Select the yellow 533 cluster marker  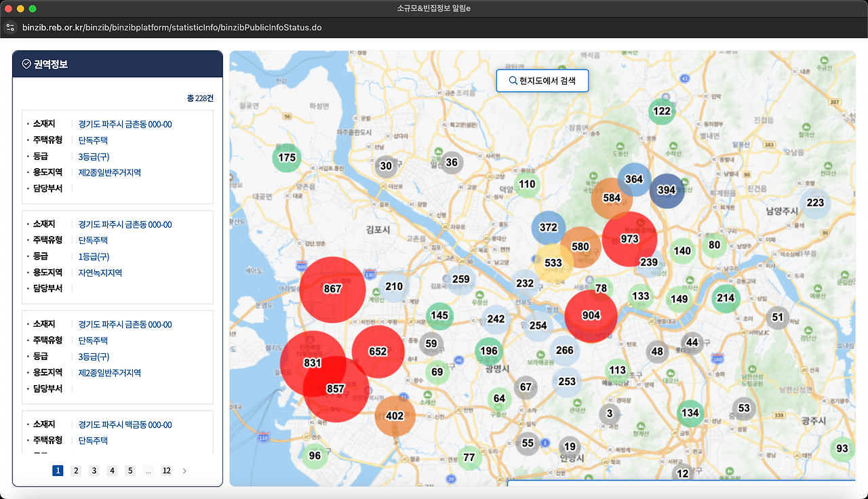553,262
